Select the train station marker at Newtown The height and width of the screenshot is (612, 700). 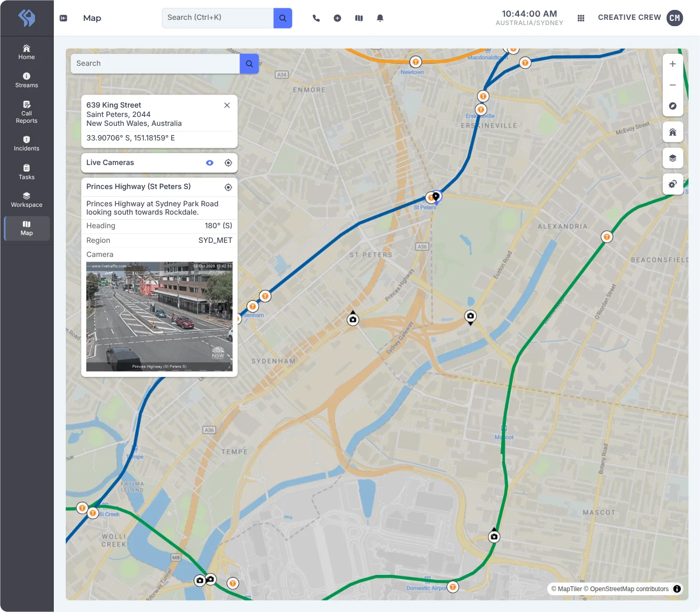pyautogui.click(x=416, y=62)
